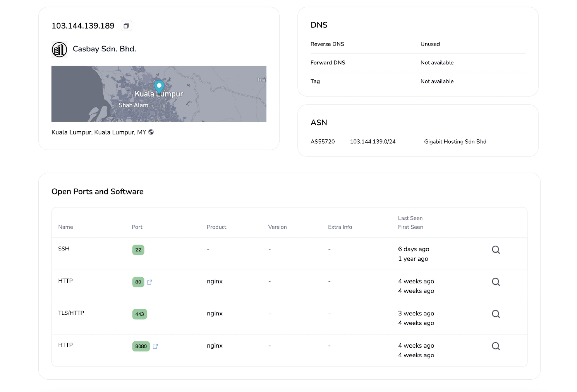Click the magnifier icon in SSH row
The width and height of the screenshot is (577, 392).
click(496, 250)
